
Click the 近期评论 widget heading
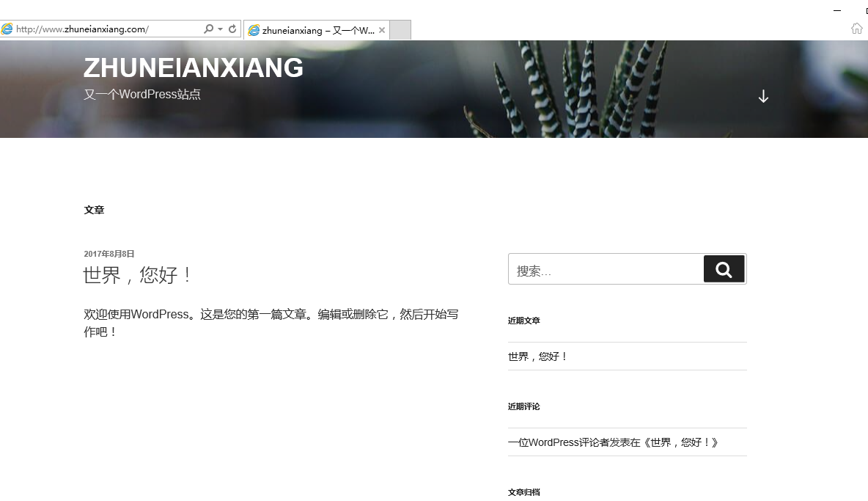pyautogui.click(x=523, y=406)
